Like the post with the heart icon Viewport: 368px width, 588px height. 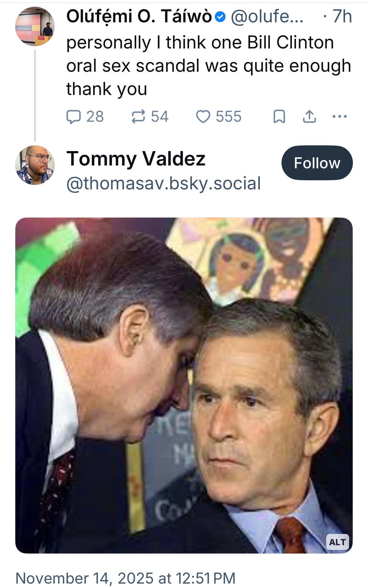(x=203, y=117)
